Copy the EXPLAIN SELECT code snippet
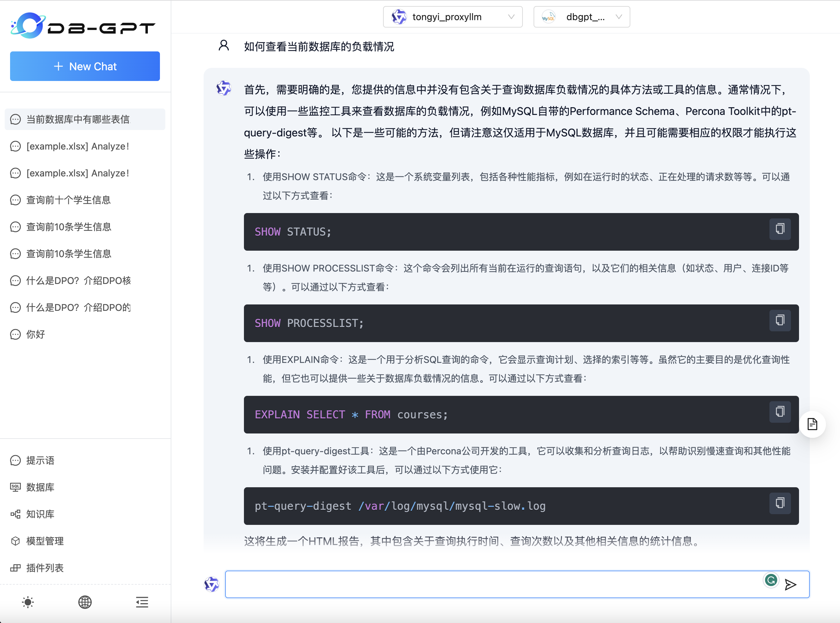This screenshot has width=840, height=623. [x=780, y=412]
